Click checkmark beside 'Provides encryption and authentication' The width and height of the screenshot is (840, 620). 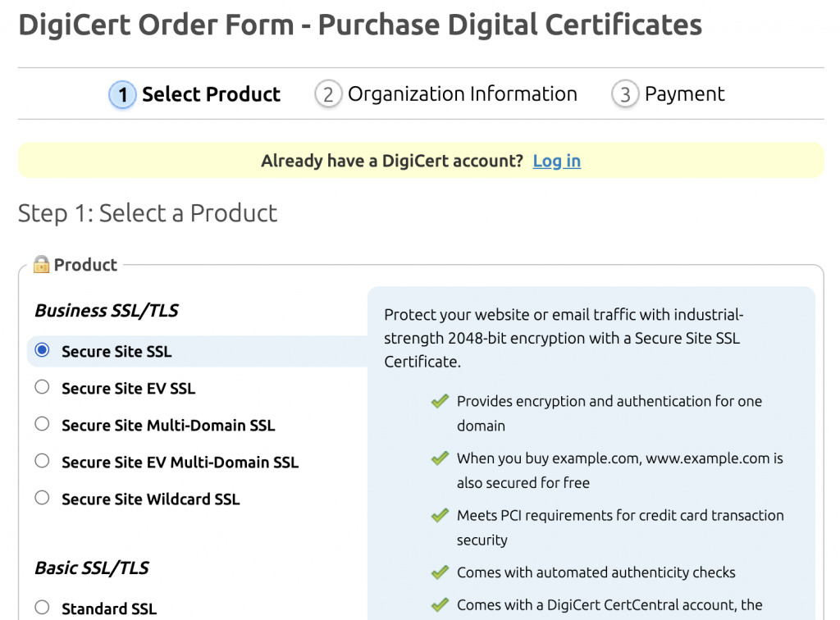pyautogui.click(x=440, y=401)
